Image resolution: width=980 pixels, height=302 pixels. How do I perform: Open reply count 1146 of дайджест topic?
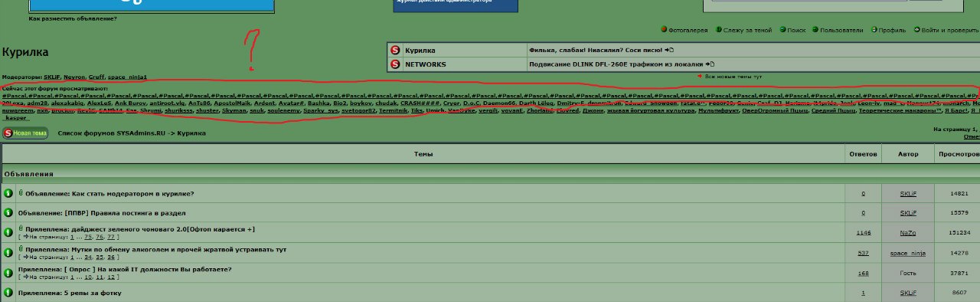863,232
